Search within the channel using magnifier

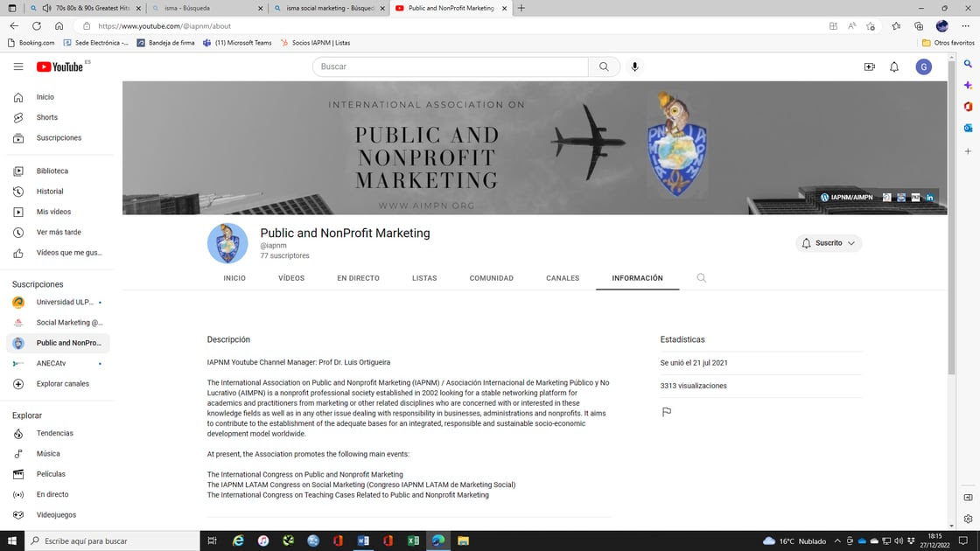[701, 278]
